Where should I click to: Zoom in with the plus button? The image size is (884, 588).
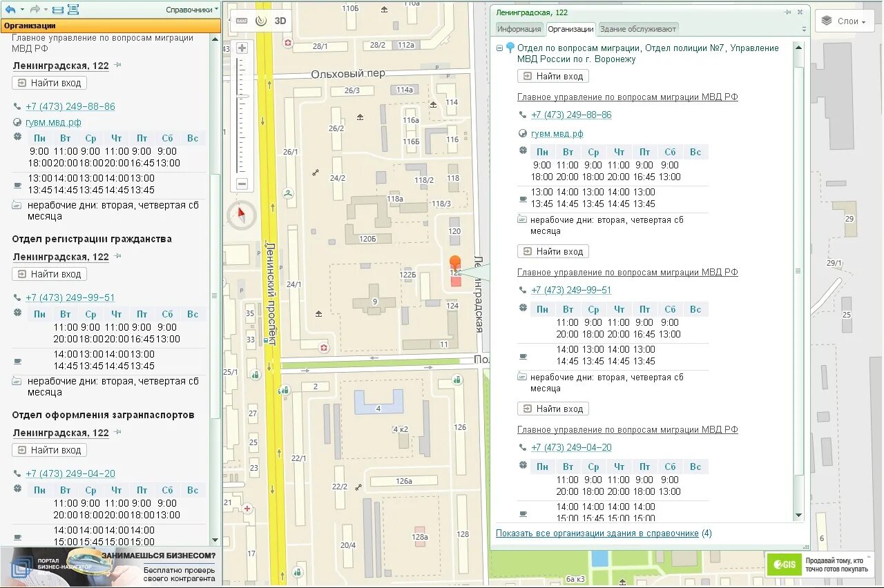tap(242, 48)
